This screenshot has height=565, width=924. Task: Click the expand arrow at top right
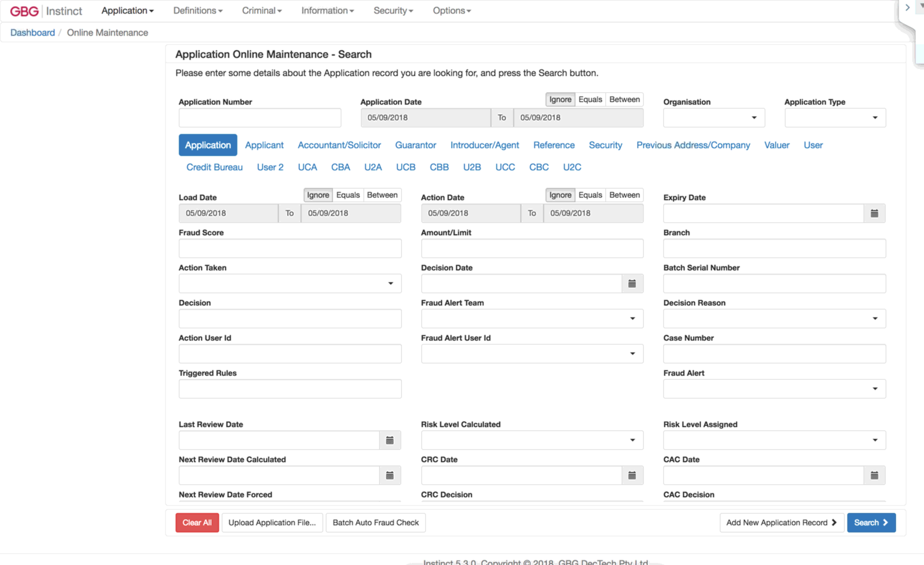point(907,7)
